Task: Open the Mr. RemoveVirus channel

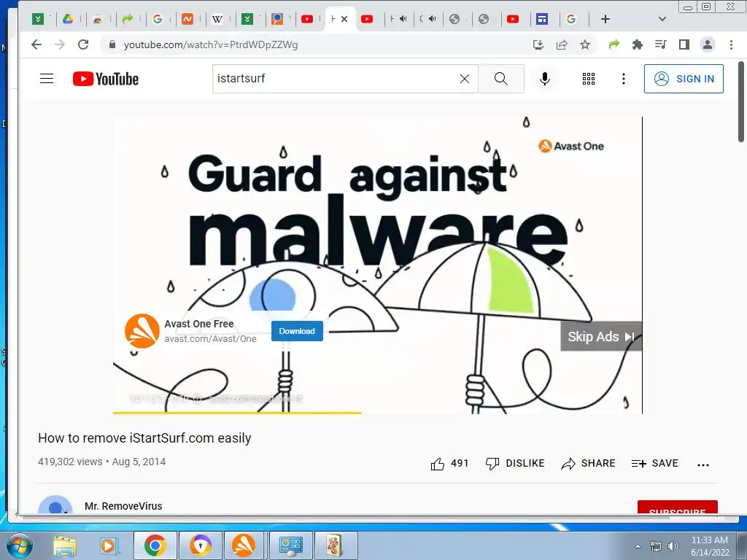Action: pos(123,506)
